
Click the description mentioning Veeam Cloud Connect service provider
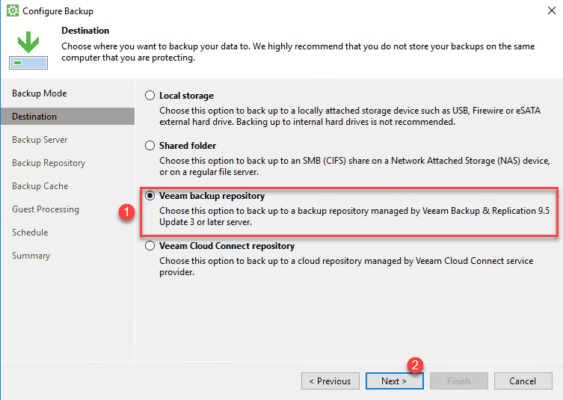tap(346, 266)
